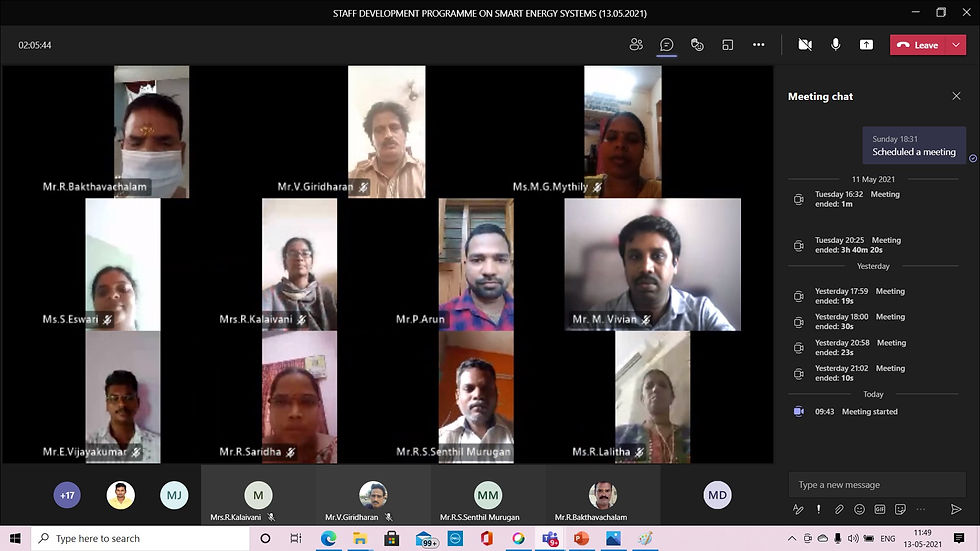The width and height of the screenshot is (980, 551).
Task: Open reactions and raise hand icon
Action: [x=698, y=44]
